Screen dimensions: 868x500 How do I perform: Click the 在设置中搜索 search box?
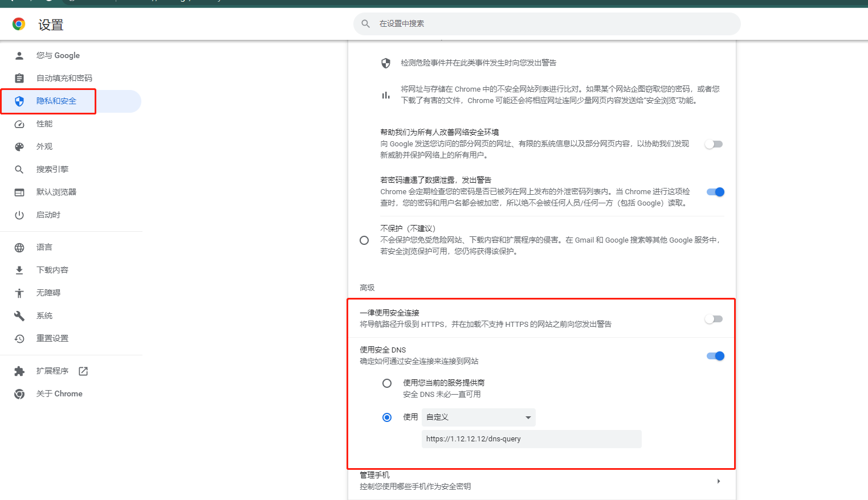tap(547, 24)
